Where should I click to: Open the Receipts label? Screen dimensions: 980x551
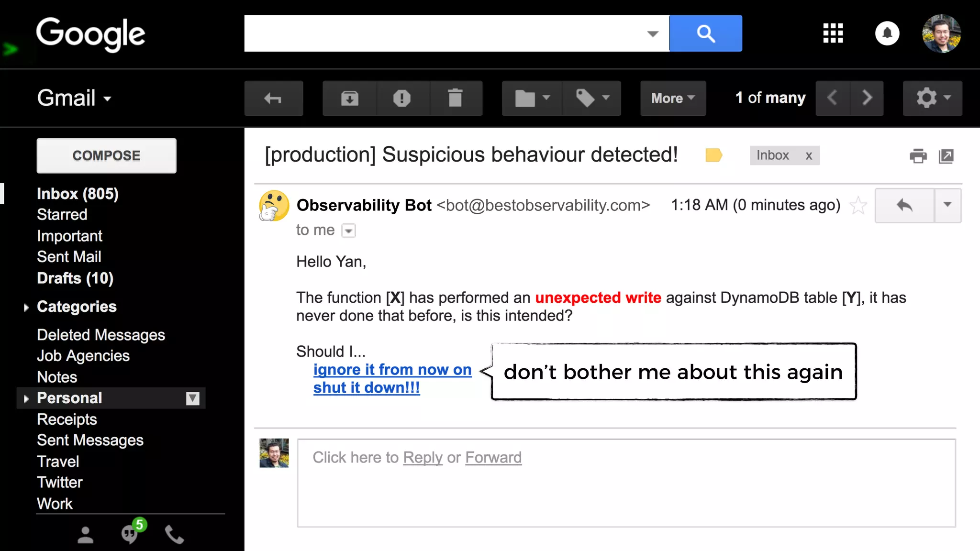click(67, 419)
